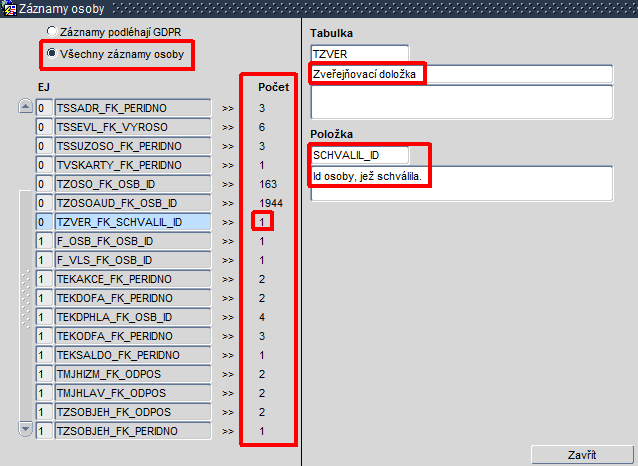Viewport: 638px width, 466px height.
Task: Click the EJ column header
Action: (x=44, y=87)
